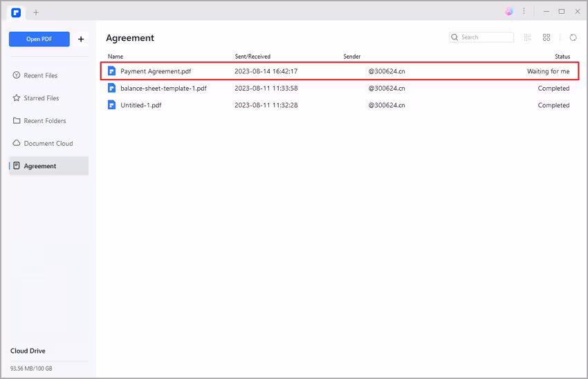Open Payment Agreement.pdf
Viewport: 588px width, 379px height.
(x=155, y=71)
